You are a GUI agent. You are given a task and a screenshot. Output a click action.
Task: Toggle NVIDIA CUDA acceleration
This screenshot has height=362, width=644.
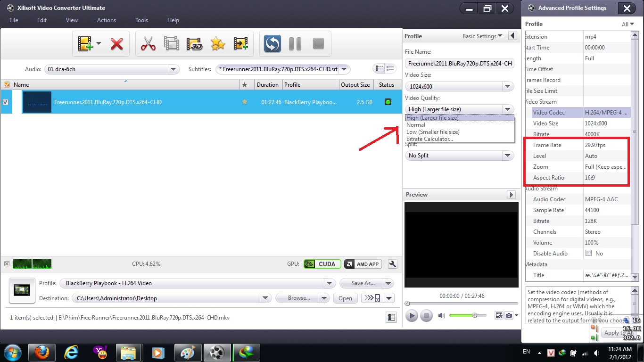click(x=322, y=264)
